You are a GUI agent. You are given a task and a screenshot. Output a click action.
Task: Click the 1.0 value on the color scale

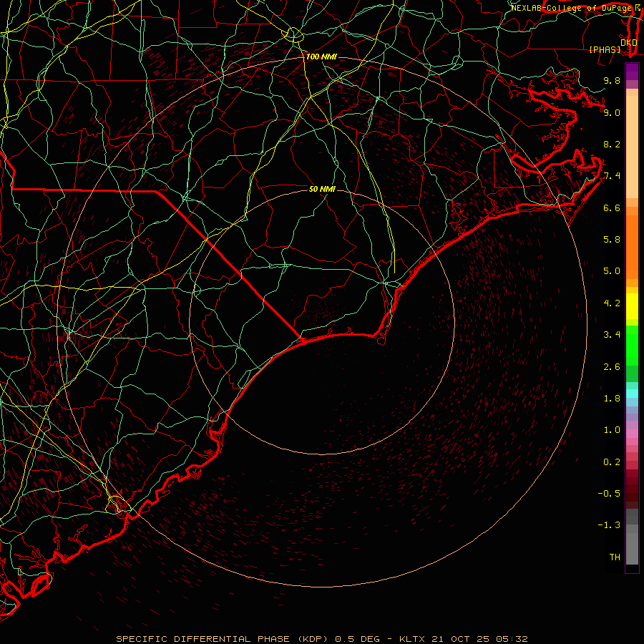612,430
